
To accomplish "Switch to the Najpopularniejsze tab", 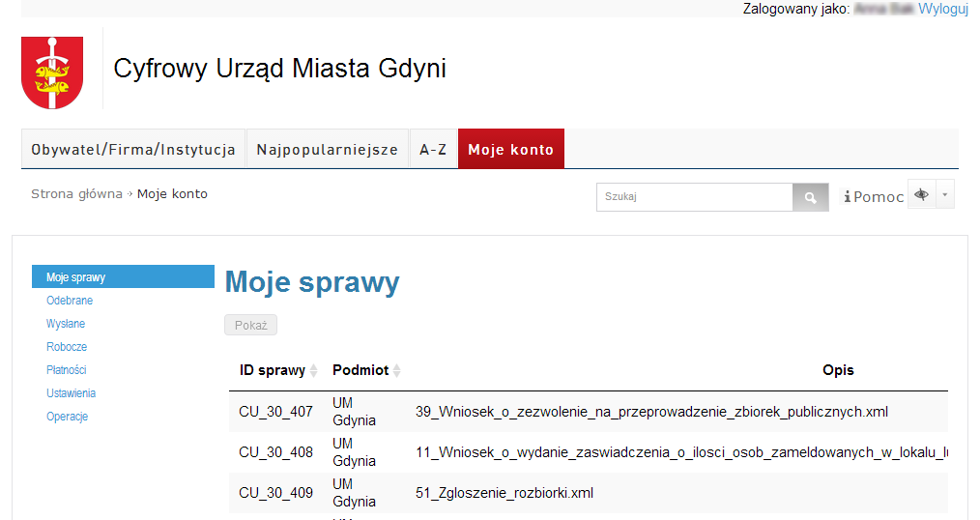I will [328, 150].
